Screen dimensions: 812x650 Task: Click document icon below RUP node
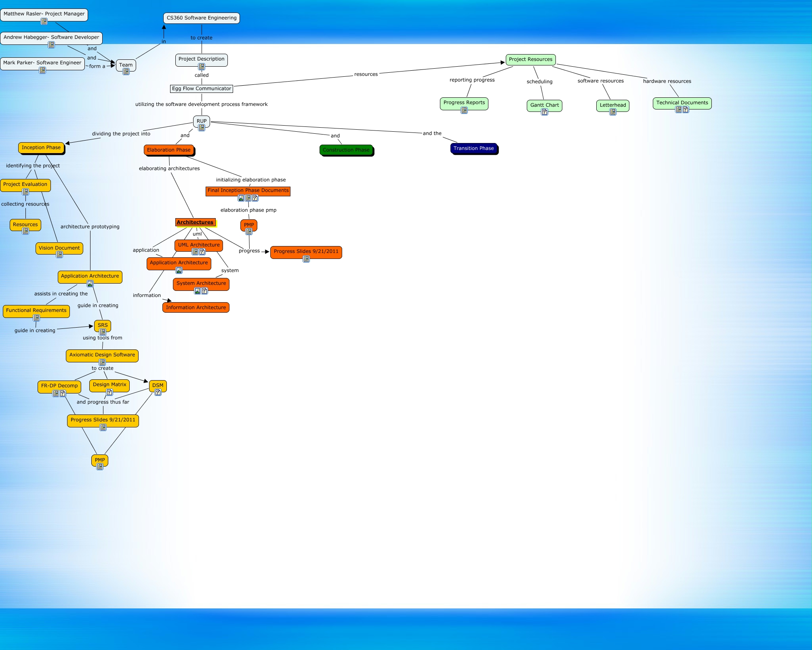[202, 128]
